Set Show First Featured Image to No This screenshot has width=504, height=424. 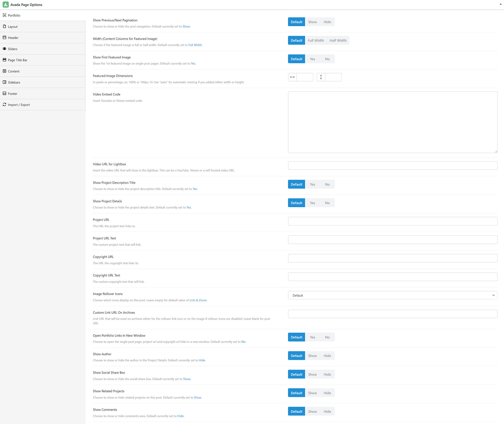click(327, 59)
